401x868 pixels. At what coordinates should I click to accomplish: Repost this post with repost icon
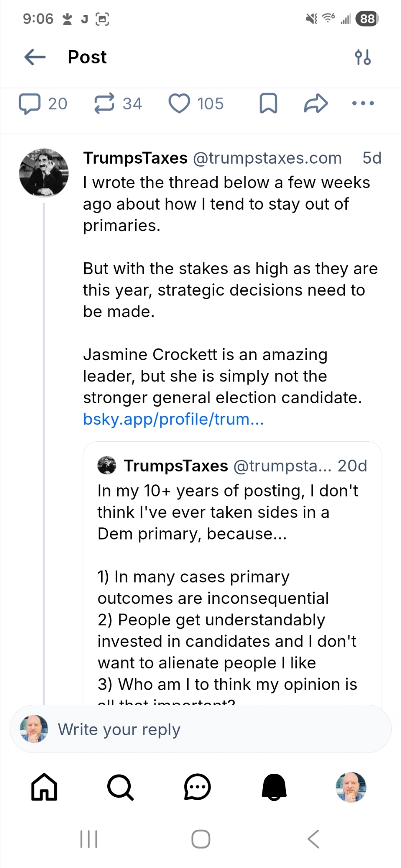(x=104, y=104)
